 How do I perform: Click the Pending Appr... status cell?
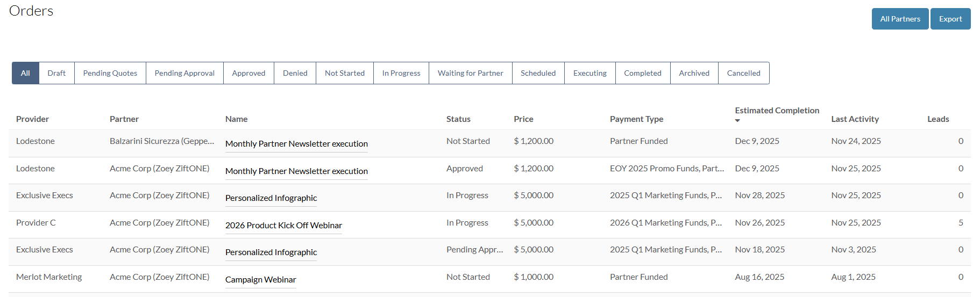pos(475,250)
